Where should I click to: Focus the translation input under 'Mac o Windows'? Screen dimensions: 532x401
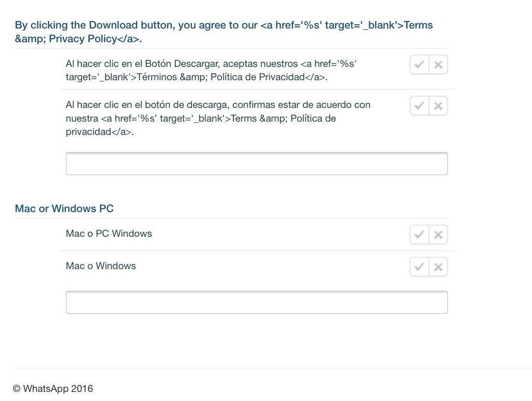pyautogui.click(x=257, y=302)
